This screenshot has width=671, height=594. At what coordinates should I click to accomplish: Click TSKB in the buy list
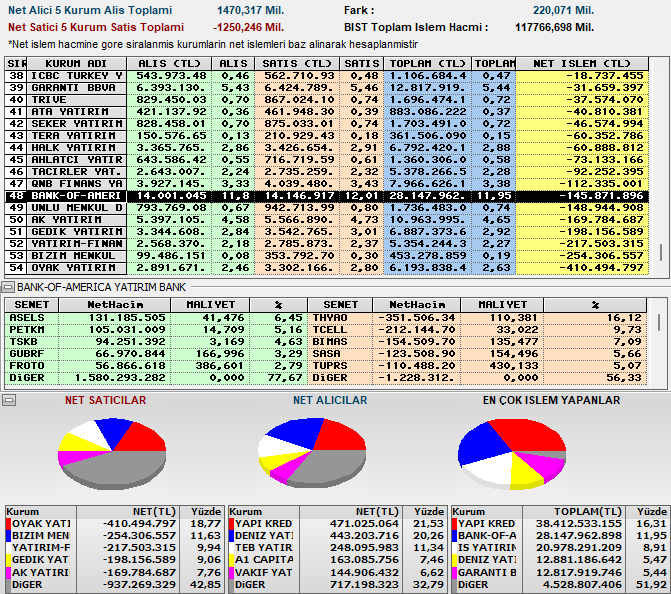(x=24, y=342)
